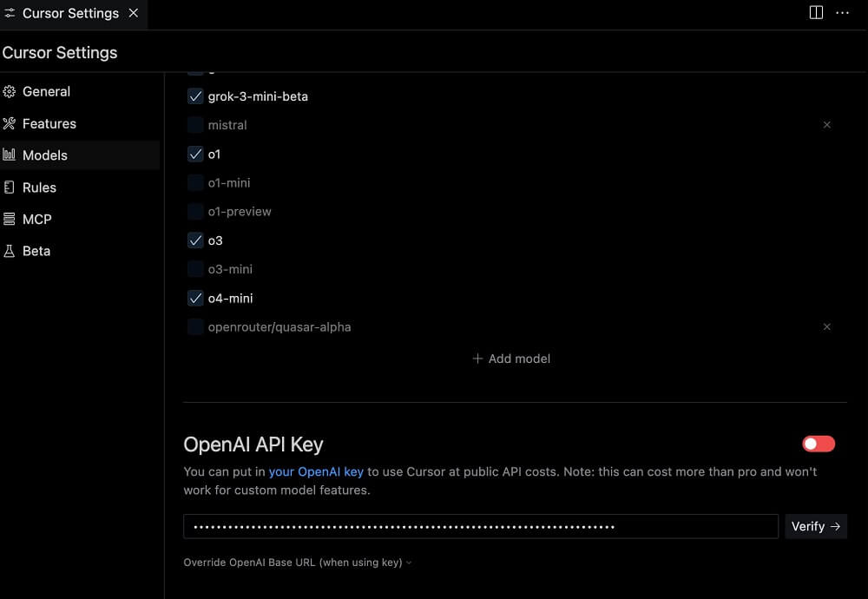Follow the 'your OpenAI key' link
This screenshot has height=599, width=868.
[316, 471]
